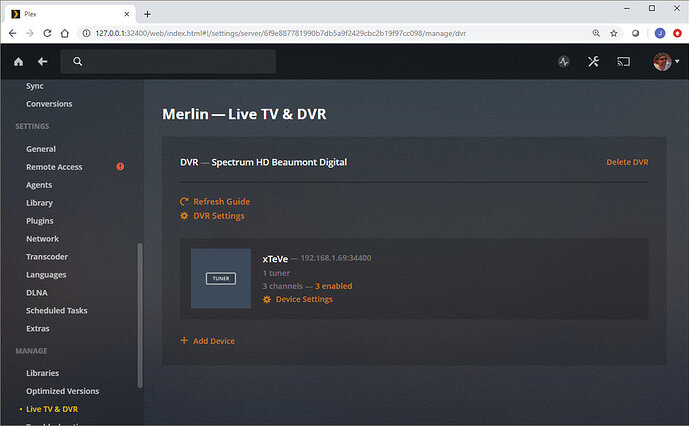The image size is (689, 426).
Task: Open General settings
Action: [40, 149]
